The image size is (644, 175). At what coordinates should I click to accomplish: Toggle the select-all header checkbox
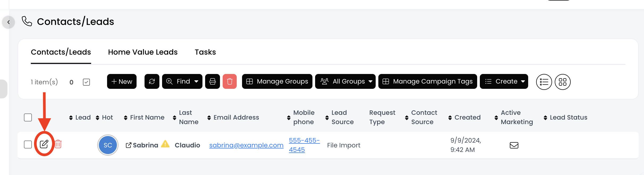(x=28, y=117)
